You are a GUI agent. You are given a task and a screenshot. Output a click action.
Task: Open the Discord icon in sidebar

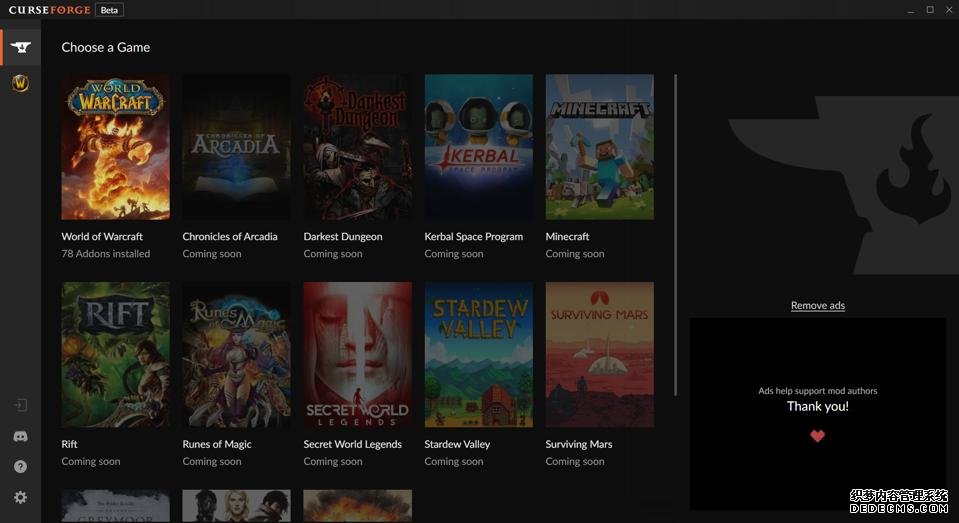point(20,436)
